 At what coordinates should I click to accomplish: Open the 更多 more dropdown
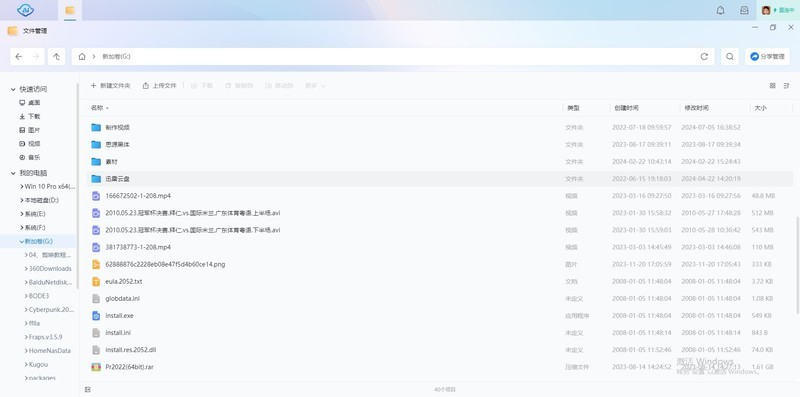coord(315,86)
